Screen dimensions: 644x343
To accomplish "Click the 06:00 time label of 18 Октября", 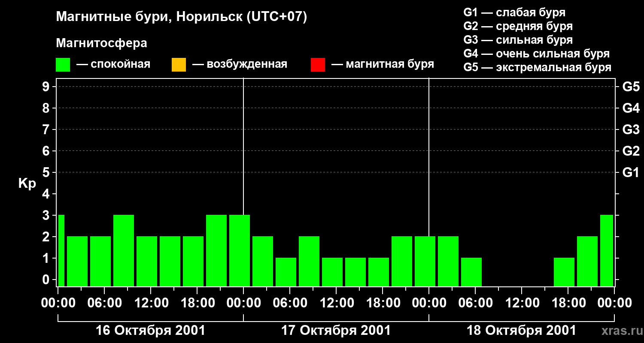I will (x=475, y=303).
